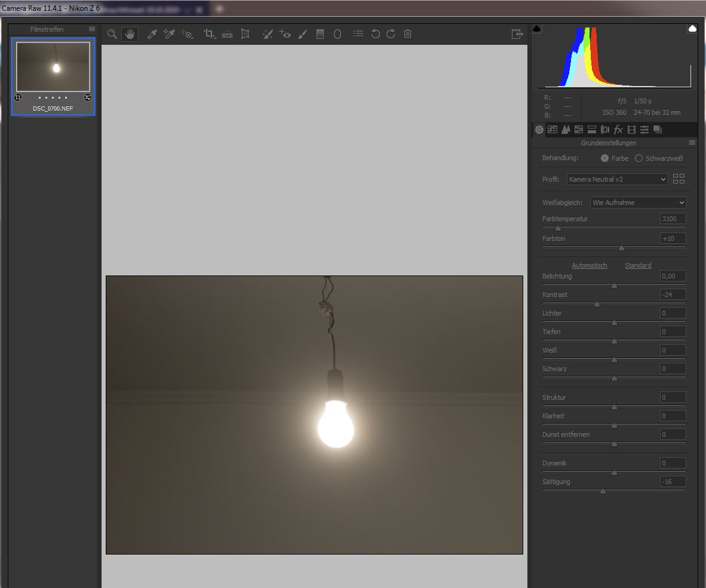The width and height of the screenshot is (706, 588).
Task: Click the Farbtemperatur value field 3100
Action: 673,219
